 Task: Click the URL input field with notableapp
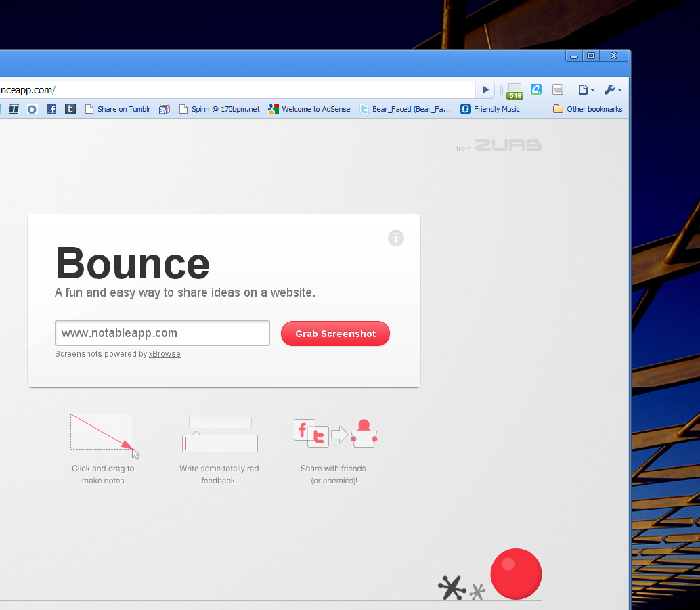point(162,333)
